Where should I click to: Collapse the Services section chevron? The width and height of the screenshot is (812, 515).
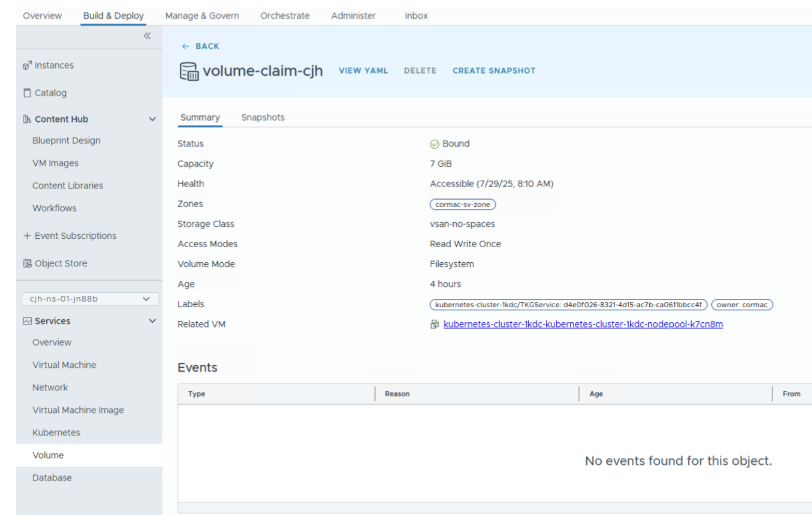coord(152,321)
